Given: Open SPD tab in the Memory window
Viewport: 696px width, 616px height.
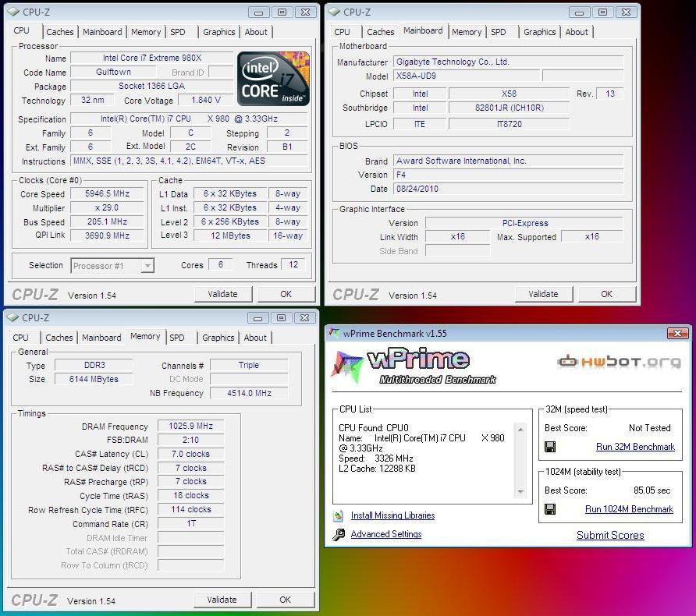Looking at the screenshot, I should pyautogui.click(x=176, y=338).
